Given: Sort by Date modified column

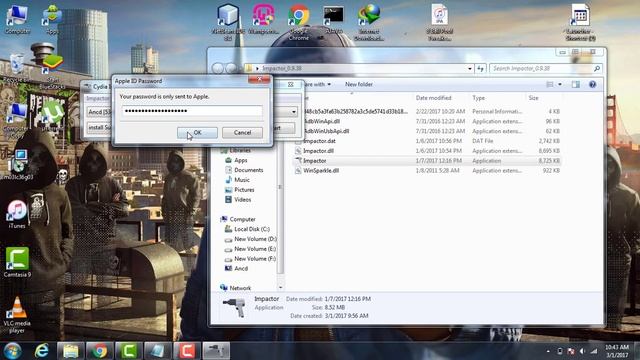Looking at the screenshot, I should [433, 98].
